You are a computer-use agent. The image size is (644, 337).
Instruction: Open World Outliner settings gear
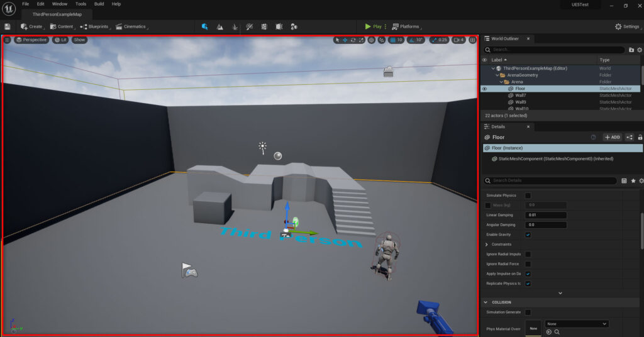point(640,50)
